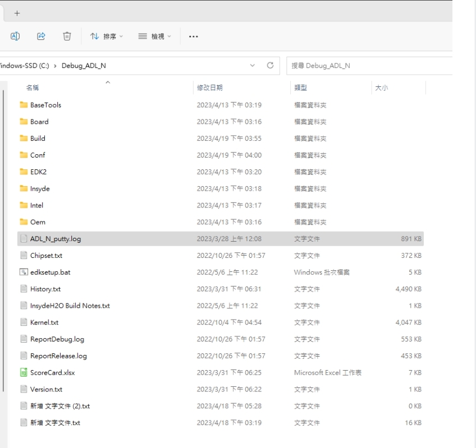476x448 pixels.
Task: Select the Delete trash icon
Action: coord(67,36)
